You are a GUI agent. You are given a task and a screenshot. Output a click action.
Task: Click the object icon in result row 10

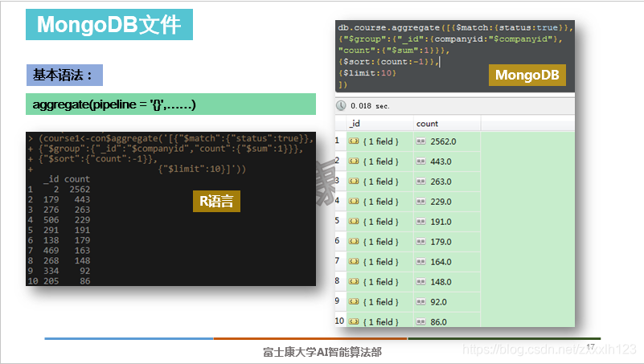click(x=354, y=321)
